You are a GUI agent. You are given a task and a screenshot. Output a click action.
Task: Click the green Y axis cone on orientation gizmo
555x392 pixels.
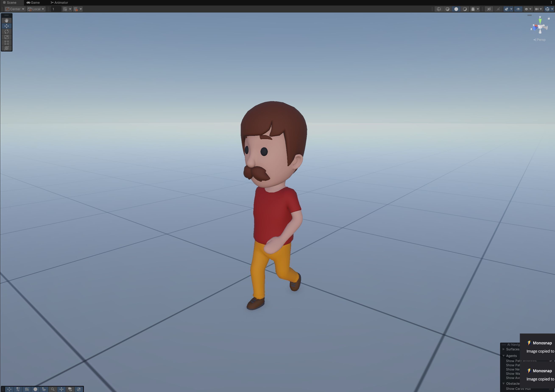point(540,21)
